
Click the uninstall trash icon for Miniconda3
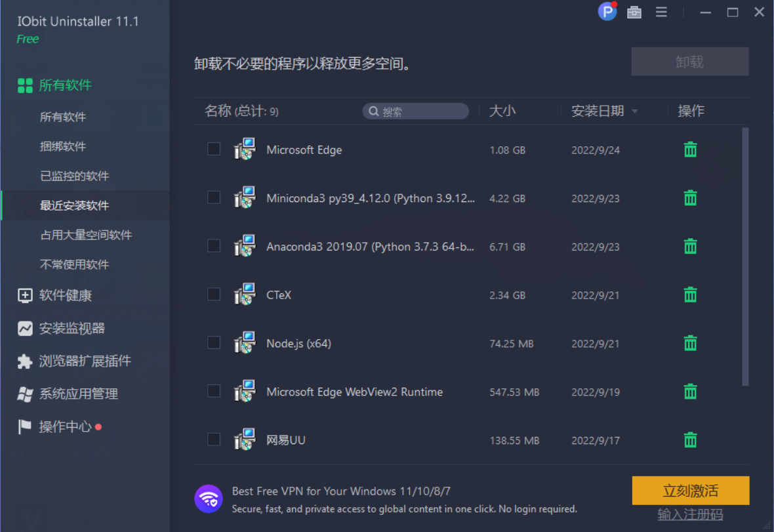690,198
